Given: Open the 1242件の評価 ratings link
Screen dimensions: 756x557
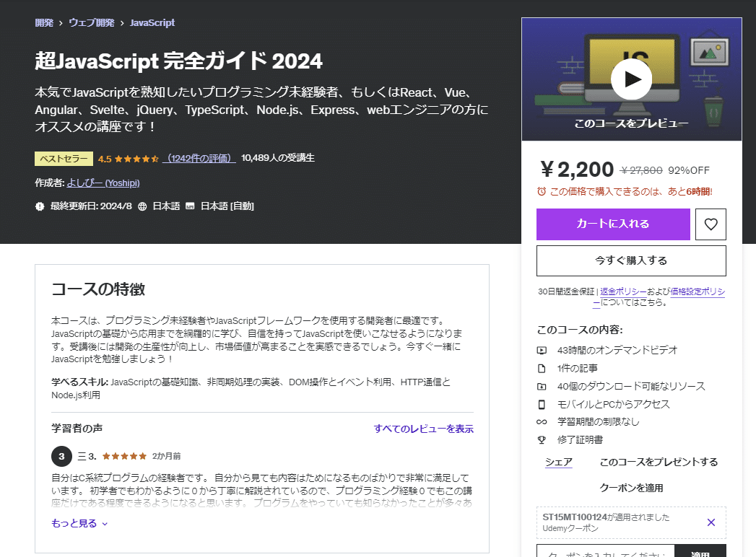Looking at the screenshot, I should pos(199,158).
